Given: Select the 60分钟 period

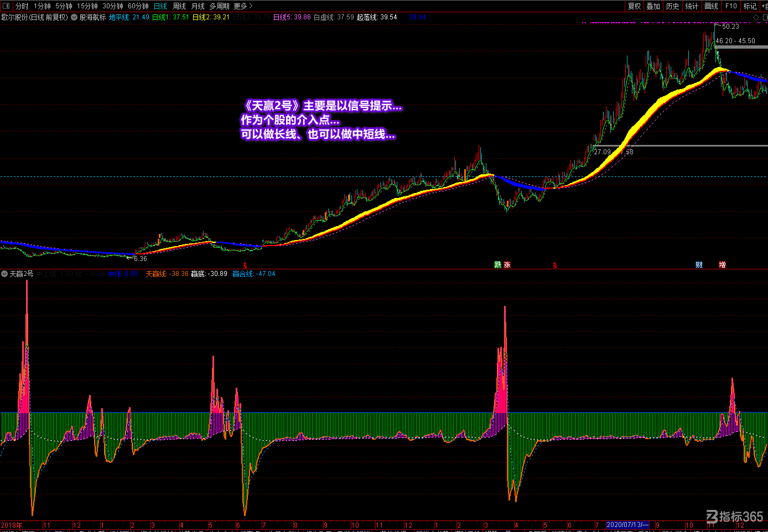Looking at the screenshot, I should [138, 6].
